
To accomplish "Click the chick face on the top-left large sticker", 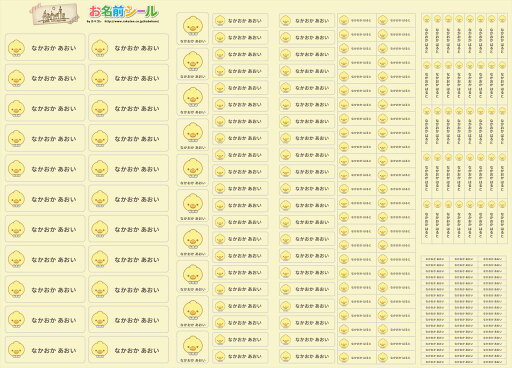I will (16, 48).
